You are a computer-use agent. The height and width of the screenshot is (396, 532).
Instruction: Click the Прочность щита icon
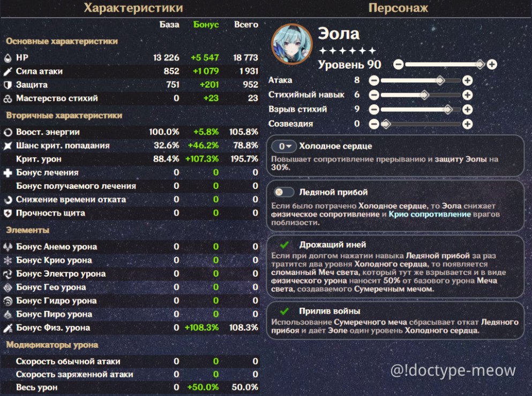click(8, 214)
